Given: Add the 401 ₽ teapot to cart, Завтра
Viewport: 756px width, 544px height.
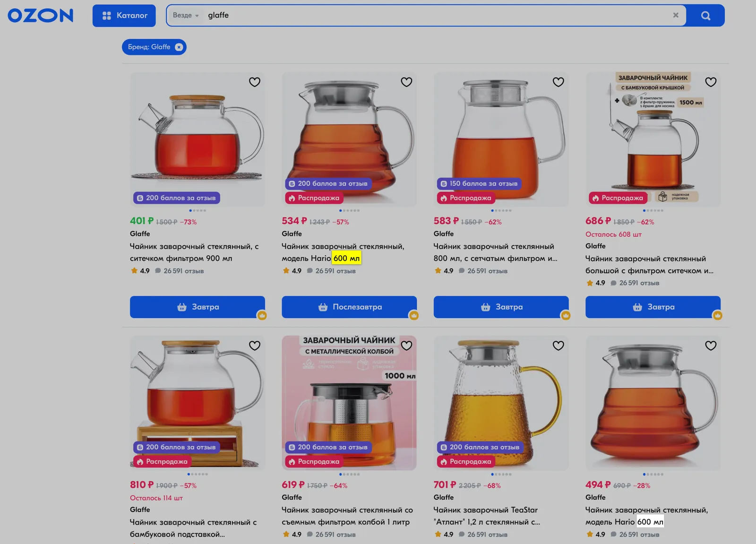Looking at the screenshot, I should pos(198,307).
